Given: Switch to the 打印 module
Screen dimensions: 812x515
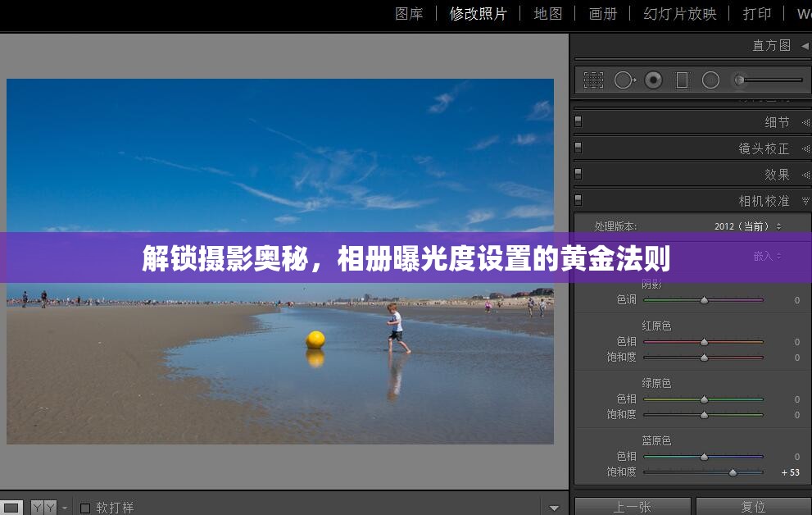Looking at the screenshot, I should [756, 13].
